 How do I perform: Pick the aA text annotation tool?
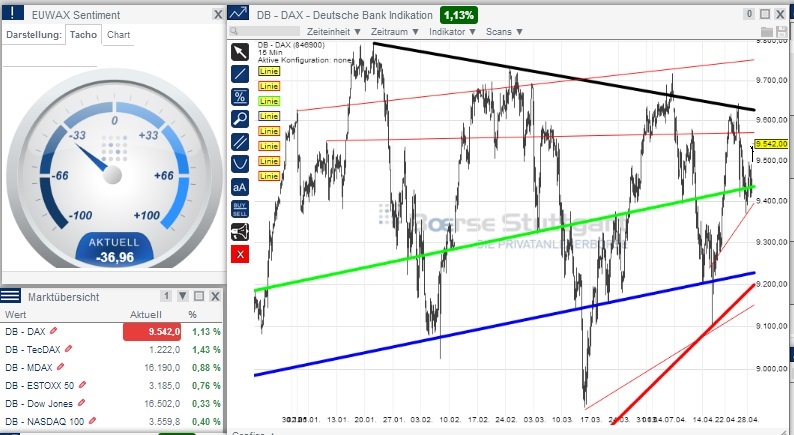pos(240,187)
